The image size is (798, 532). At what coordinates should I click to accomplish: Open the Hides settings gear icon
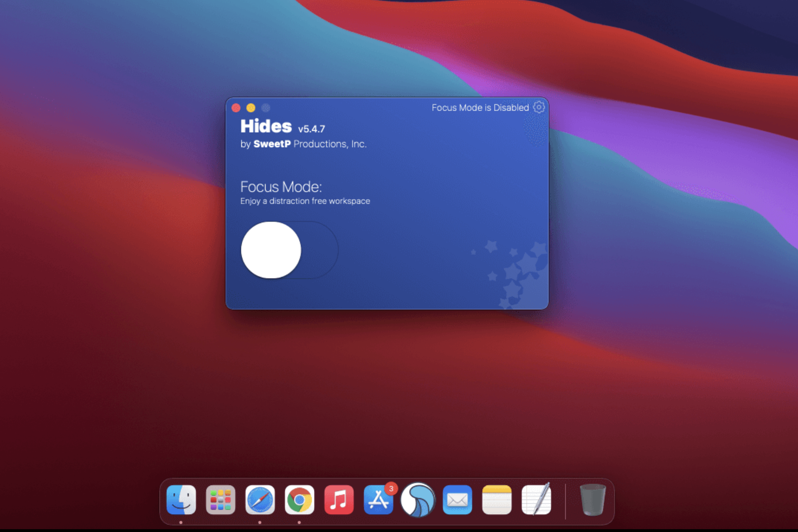pyautogui.click(x=539, y=107)
